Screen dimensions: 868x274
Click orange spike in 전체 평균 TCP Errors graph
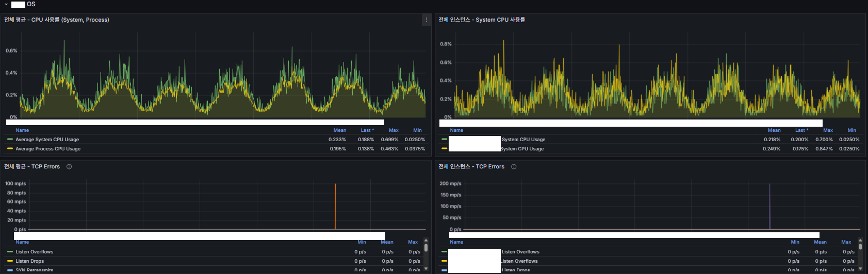[335, 206]
